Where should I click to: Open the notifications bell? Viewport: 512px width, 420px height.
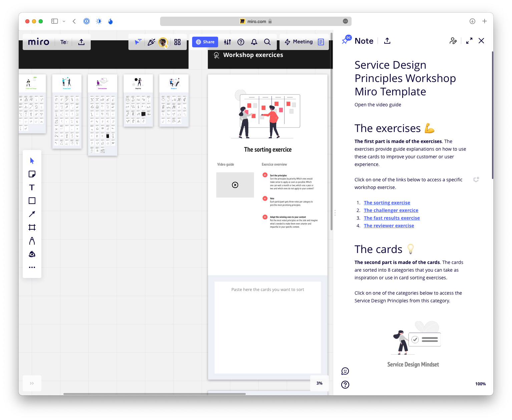[x=254, y=42]
